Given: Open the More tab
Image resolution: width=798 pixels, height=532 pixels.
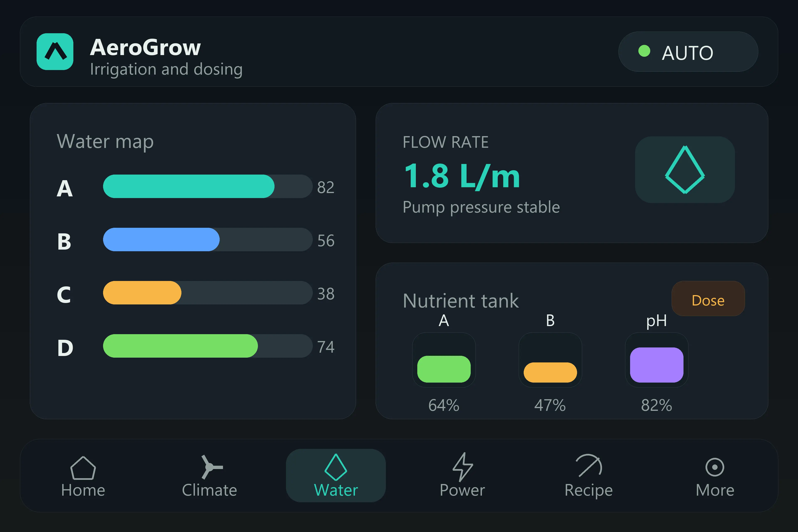Looking at the screenshot, I should click(715, 476).
